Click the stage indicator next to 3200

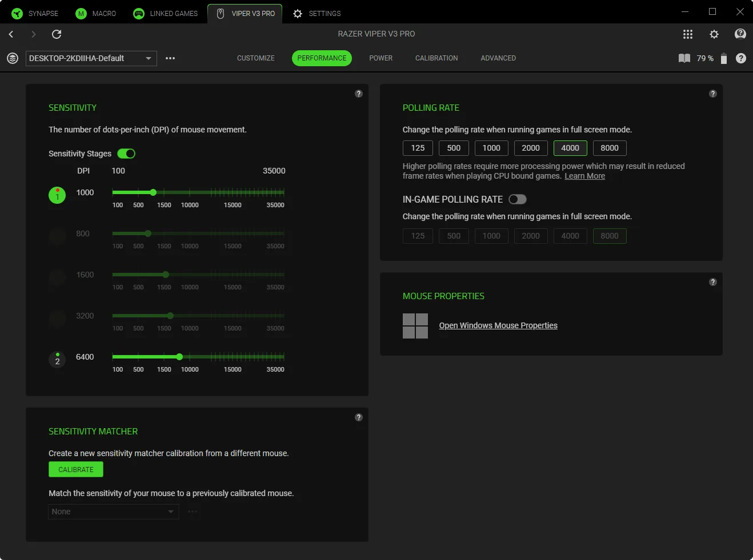[x=57, y=319]
